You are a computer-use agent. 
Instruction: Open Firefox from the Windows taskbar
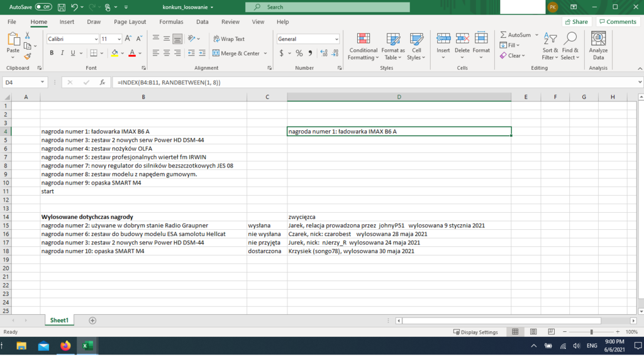pyautogui.click(x=65, y=346)
